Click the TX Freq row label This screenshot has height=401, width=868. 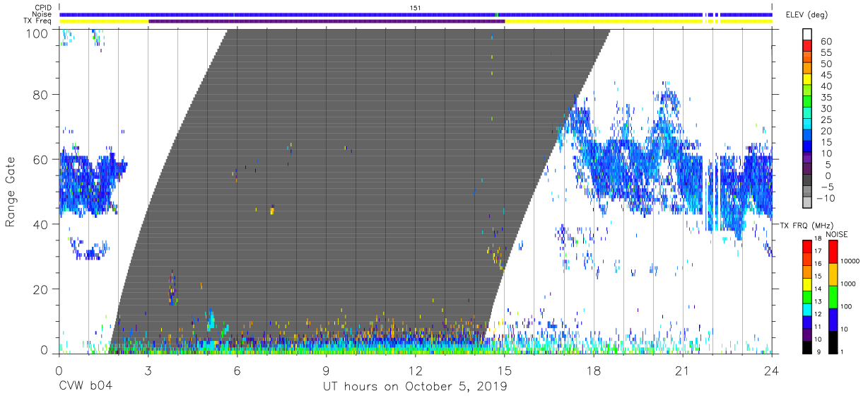click(38, 21)
